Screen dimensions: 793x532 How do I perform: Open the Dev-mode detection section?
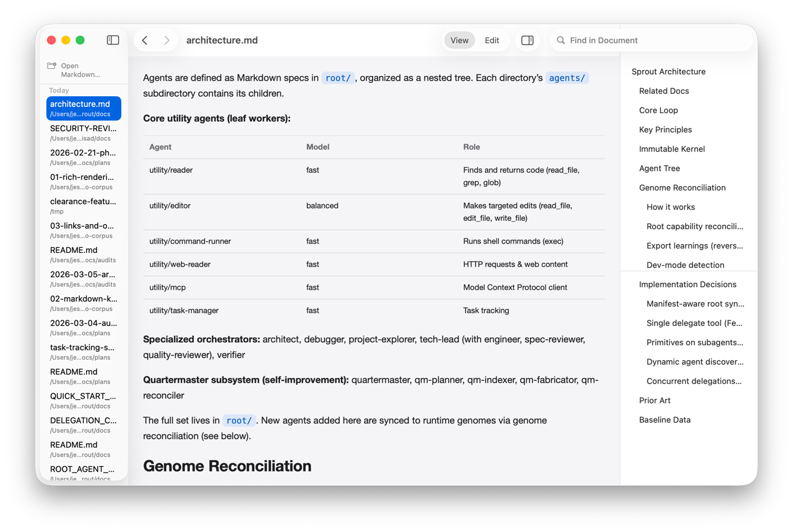click(685, 265)
